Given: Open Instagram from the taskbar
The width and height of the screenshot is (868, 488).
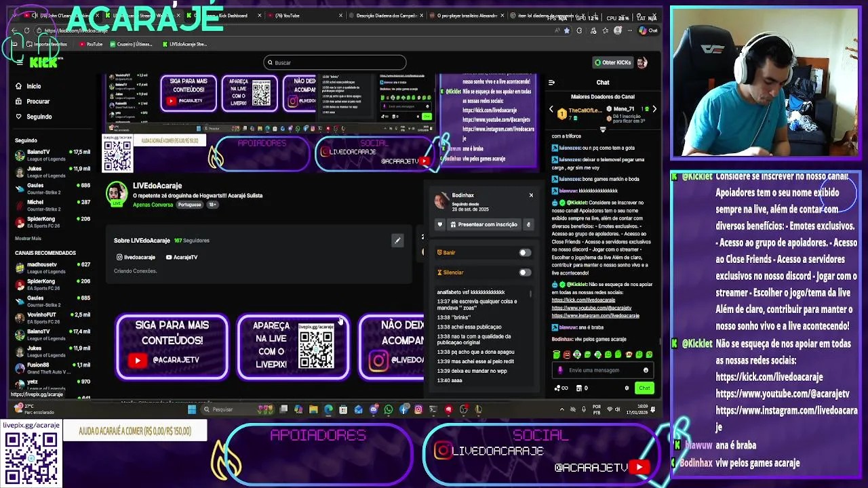Looking at the screenshot, I should [x=418, y=409].
